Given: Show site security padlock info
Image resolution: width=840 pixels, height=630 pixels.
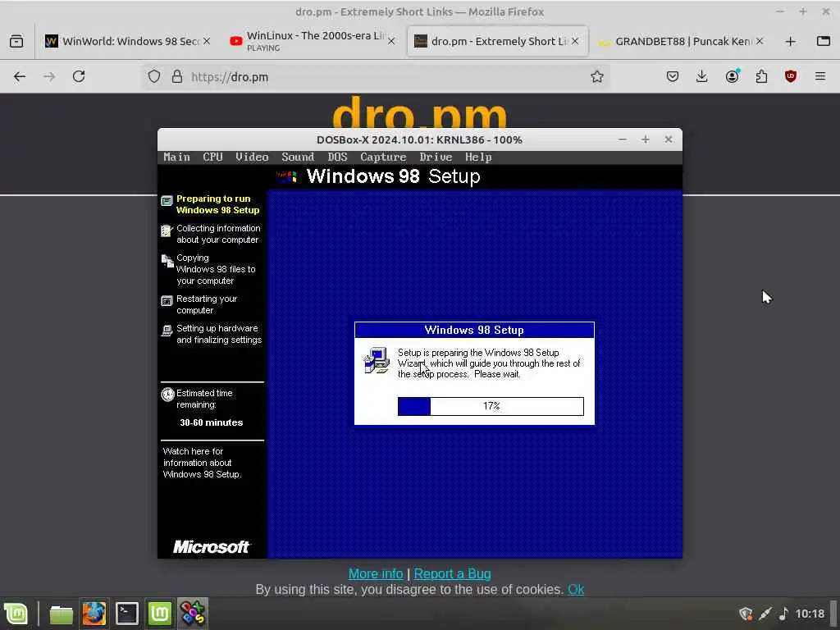Looking at the screenshot, I should pos(177,76).
